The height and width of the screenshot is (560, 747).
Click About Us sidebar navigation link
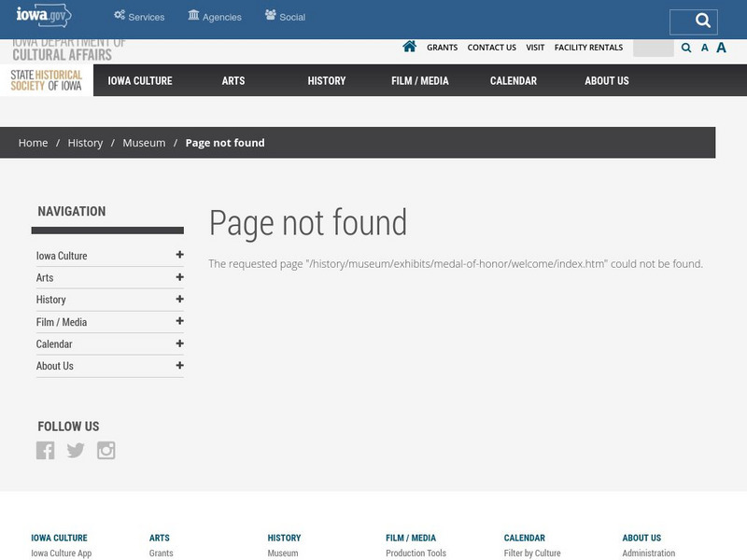pyautogui.click(x=55, y=366)
